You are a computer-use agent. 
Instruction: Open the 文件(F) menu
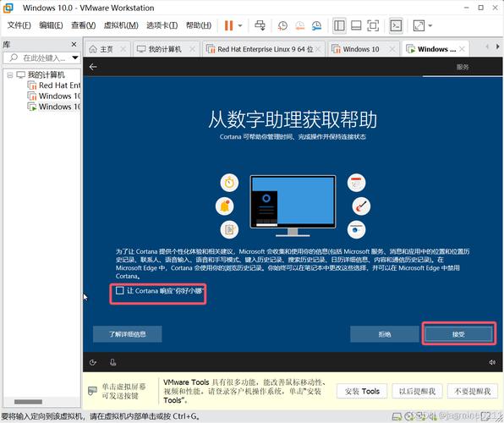tap(19, 25)
